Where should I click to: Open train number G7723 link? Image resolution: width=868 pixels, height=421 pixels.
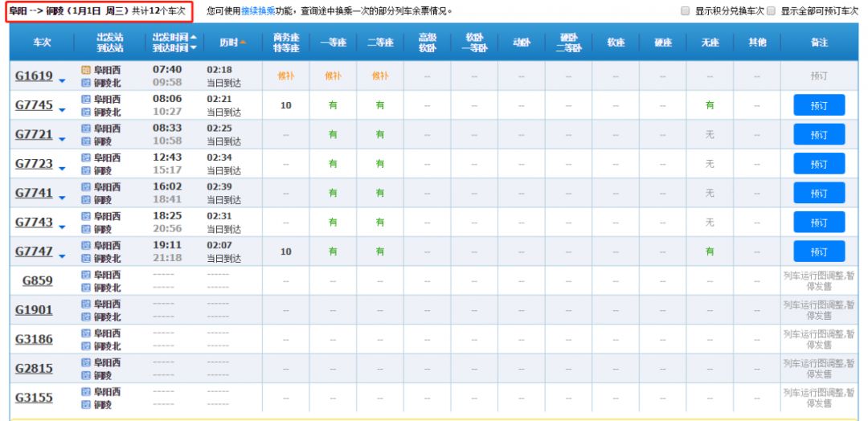34,164
